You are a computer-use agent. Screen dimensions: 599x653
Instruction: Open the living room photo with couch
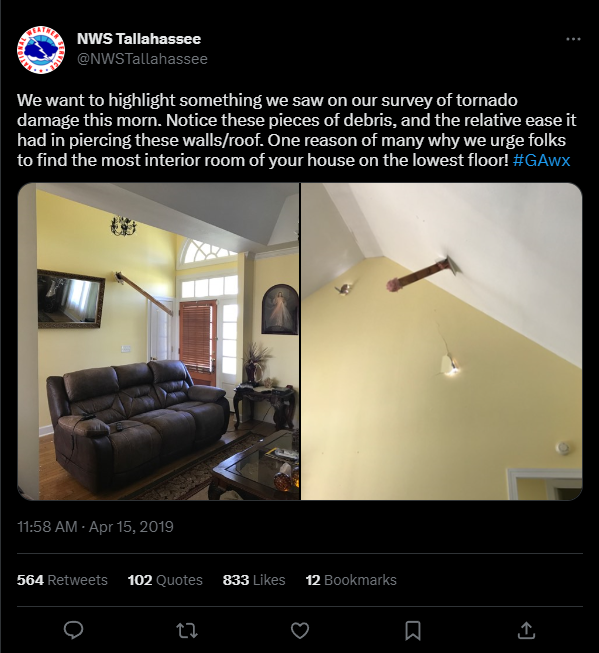point(158,341)
